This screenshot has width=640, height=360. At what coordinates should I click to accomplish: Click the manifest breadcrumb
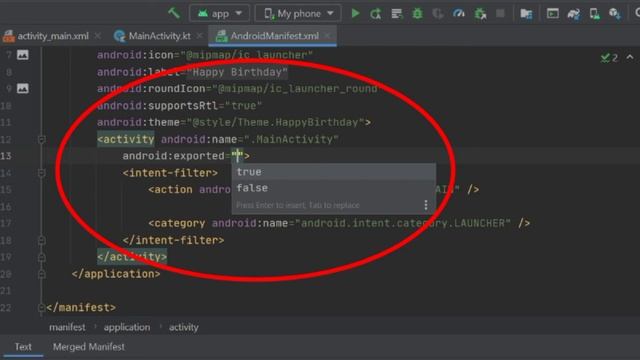click(x=67, y=327)
